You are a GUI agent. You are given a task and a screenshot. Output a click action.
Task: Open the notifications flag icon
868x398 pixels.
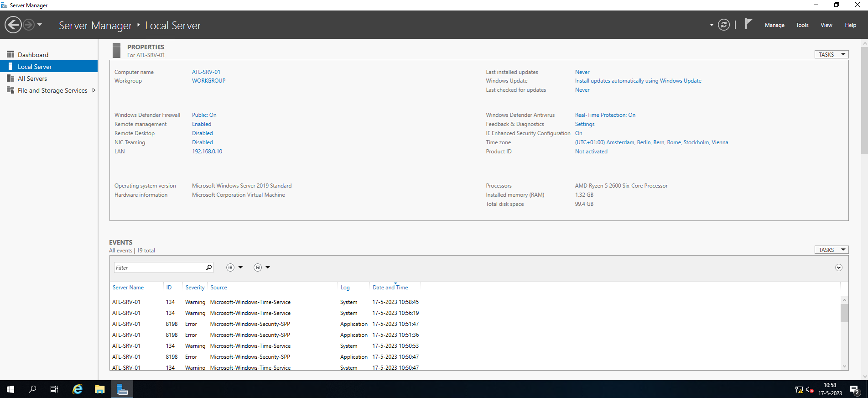(x=748, y=24)
